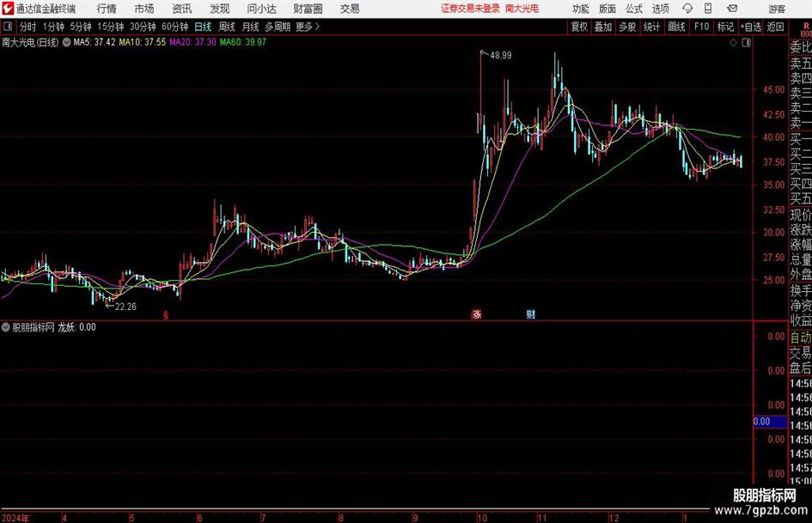Switch to 15分钟 period
The height and width of the screenshot is (523, 812).
tap(110, 27)
